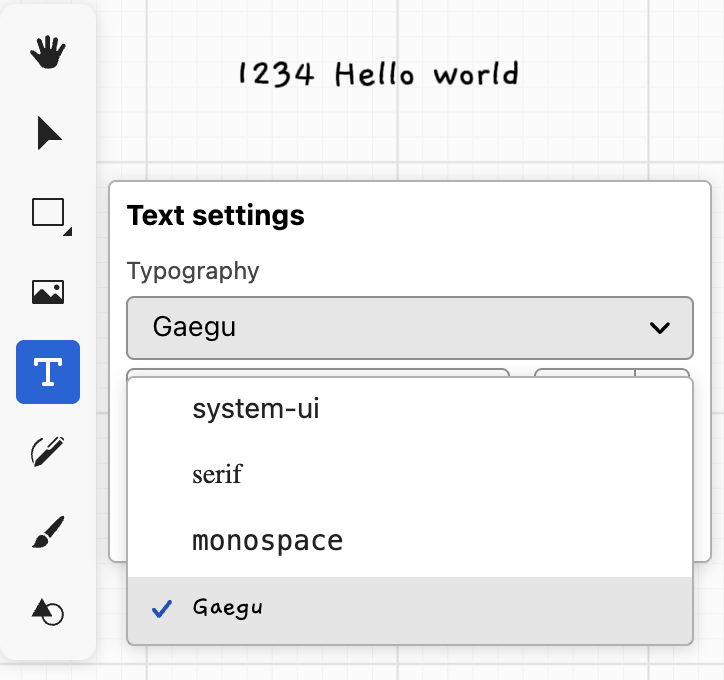Pick the Image insert tool
724x680 pixels.
click(x=48, y=292)
